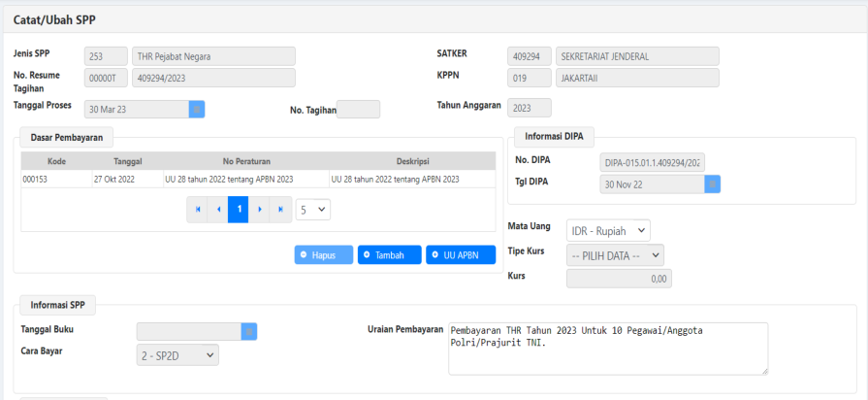The width and height of the screenshot is (868, 400).
Task: Click the Hapus button
Action: tap(324, 254)
